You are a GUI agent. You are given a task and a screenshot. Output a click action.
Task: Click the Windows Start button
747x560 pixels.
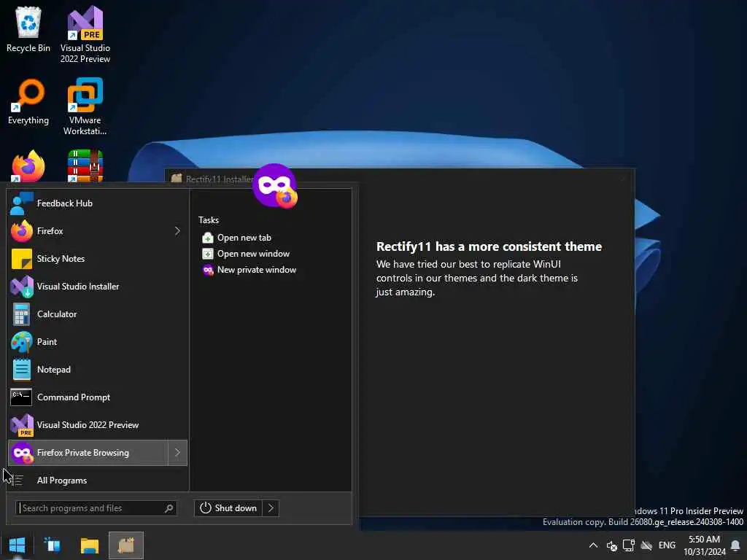tap(18, 545)
